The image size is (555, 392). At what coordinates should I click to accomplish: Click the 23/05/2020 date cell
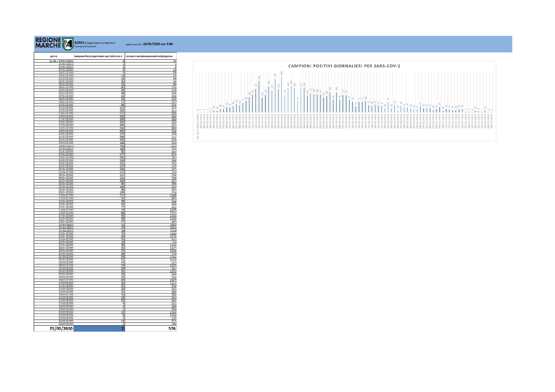coord(66,321)
